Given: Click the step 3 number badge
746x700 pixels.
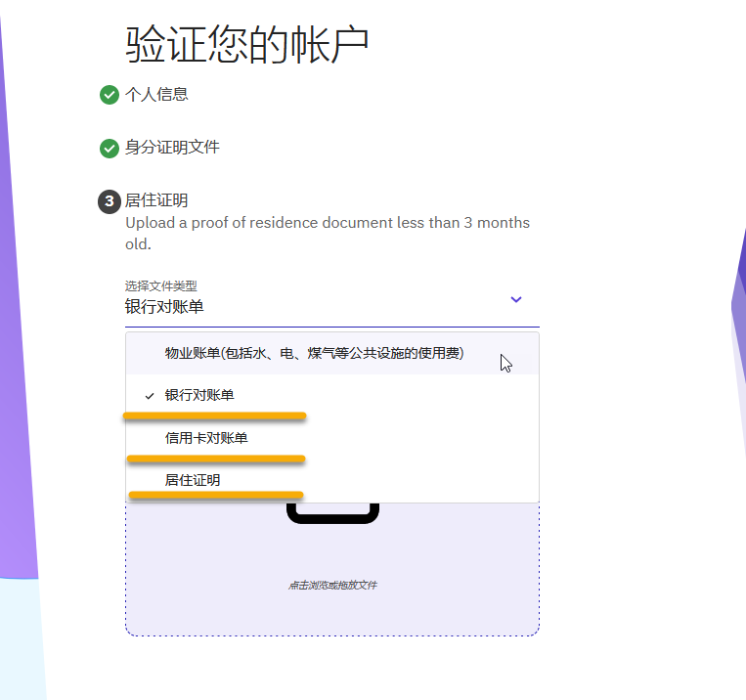Looking at the screenshot, I should point(110,201).
